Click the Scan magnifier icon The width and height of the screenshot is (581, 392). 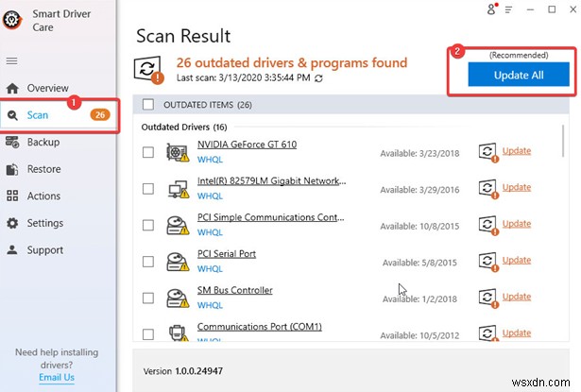(12, 115)
